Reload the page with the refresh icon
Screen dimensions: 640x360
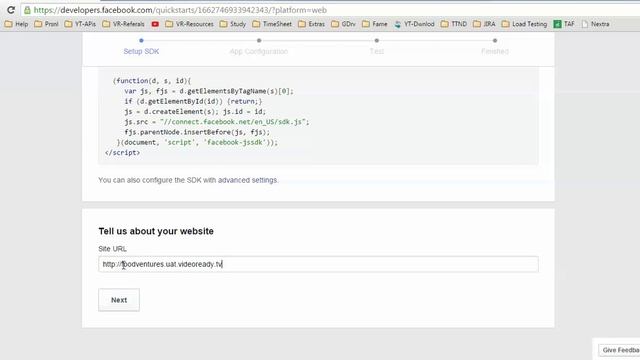(x=11, y=10)
